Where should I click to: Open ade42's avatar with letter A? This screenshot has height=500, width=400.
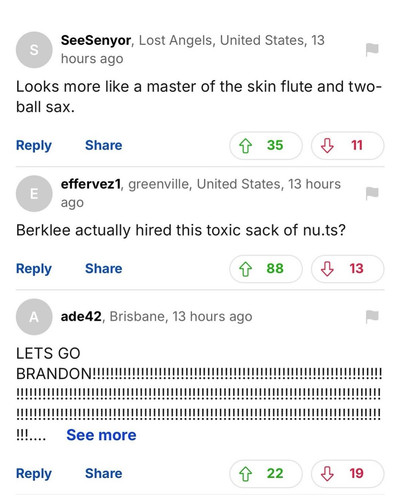click(x=34, y=317)
